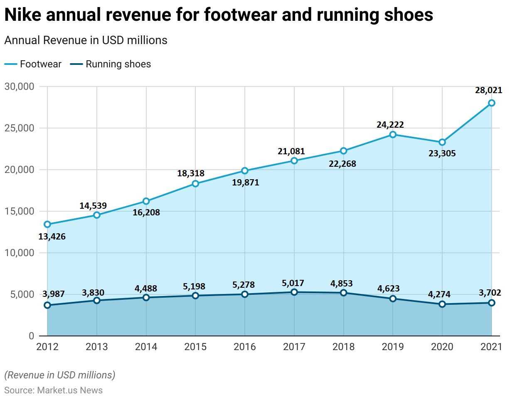Click the 2017 Running shoes data marker

[x=294, y=292]
